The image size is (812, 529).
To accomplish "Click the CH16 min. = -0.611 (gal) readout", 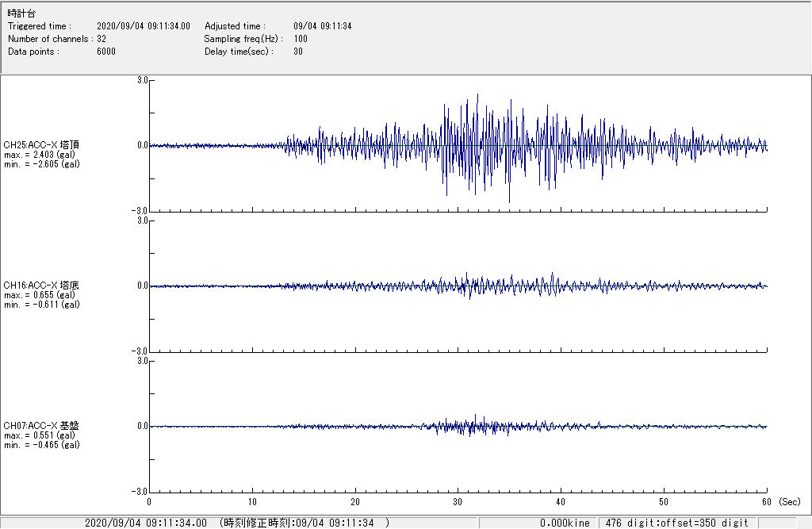I will [x=41, y=305].
